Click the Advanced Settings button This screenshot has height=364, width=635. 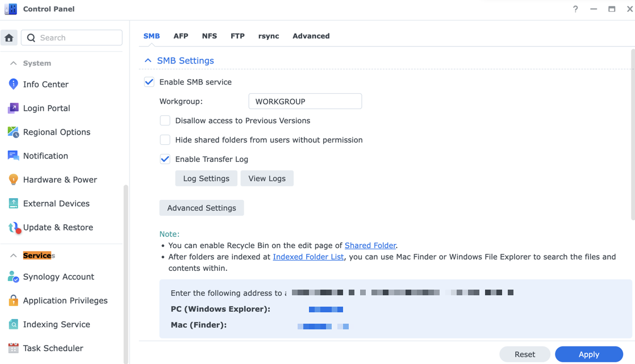[202, 208]
